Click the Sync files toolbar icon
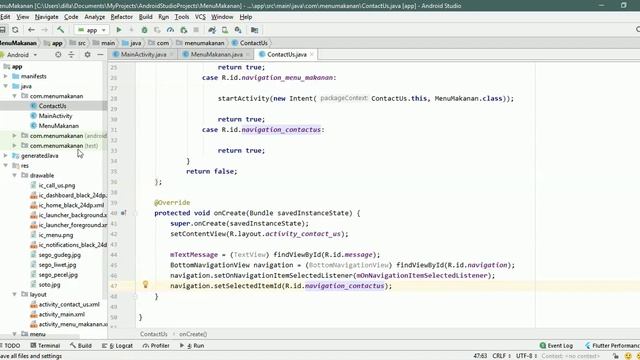 16,30
